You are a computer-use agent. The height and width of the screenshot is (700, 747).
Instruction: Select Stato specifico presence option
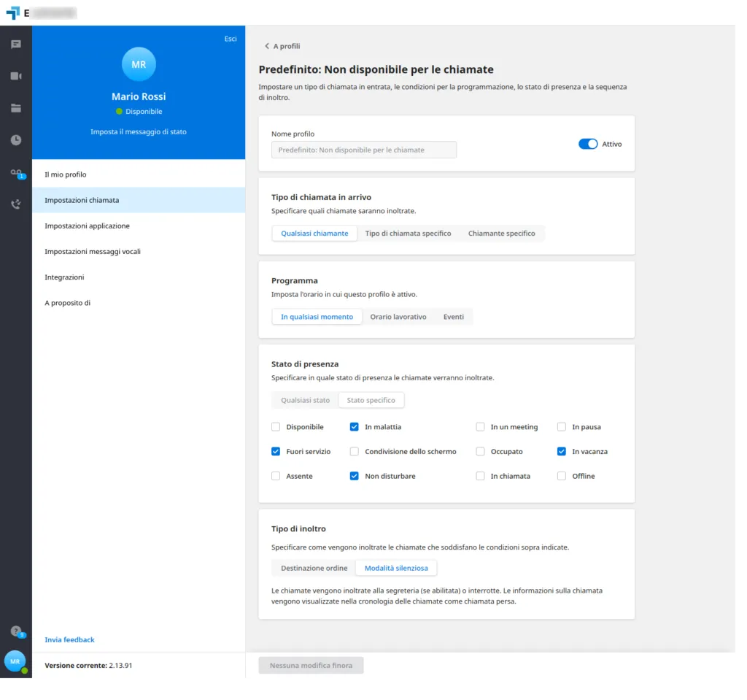click(371, 401)
